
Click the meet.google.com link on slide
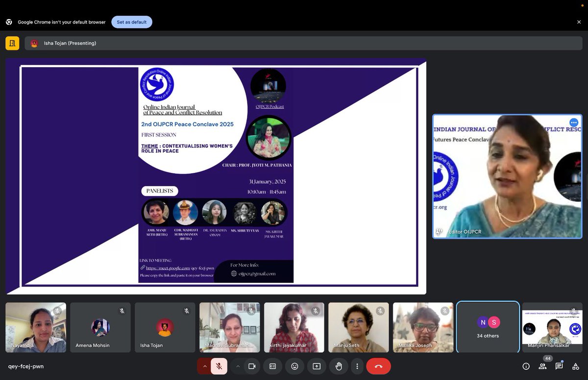click(180, 268)
